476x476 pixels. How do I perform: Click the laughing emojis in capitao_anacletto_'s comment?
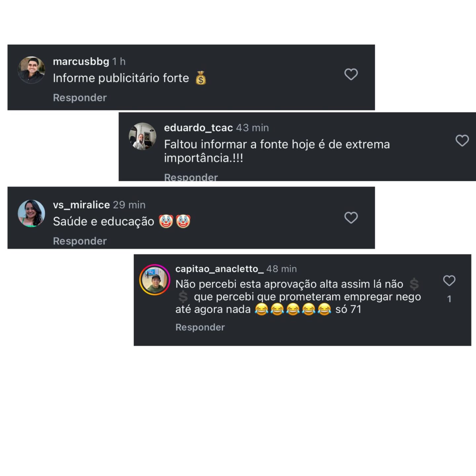[x=293, y=309]
